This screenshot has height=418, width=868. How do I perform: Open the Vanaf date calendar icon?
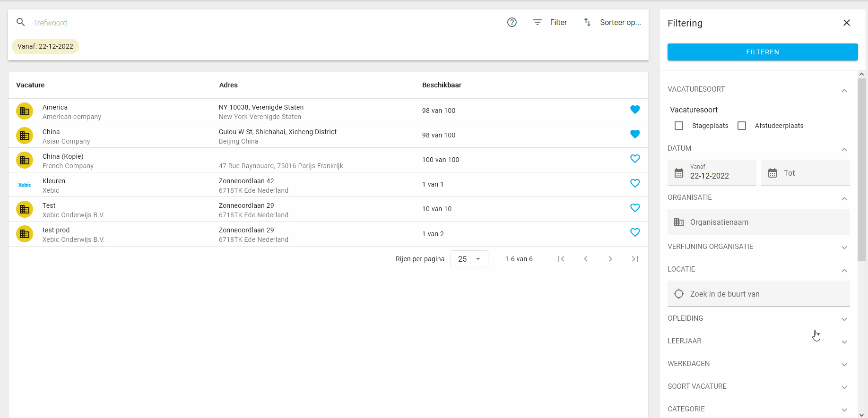tap(679, 173)
